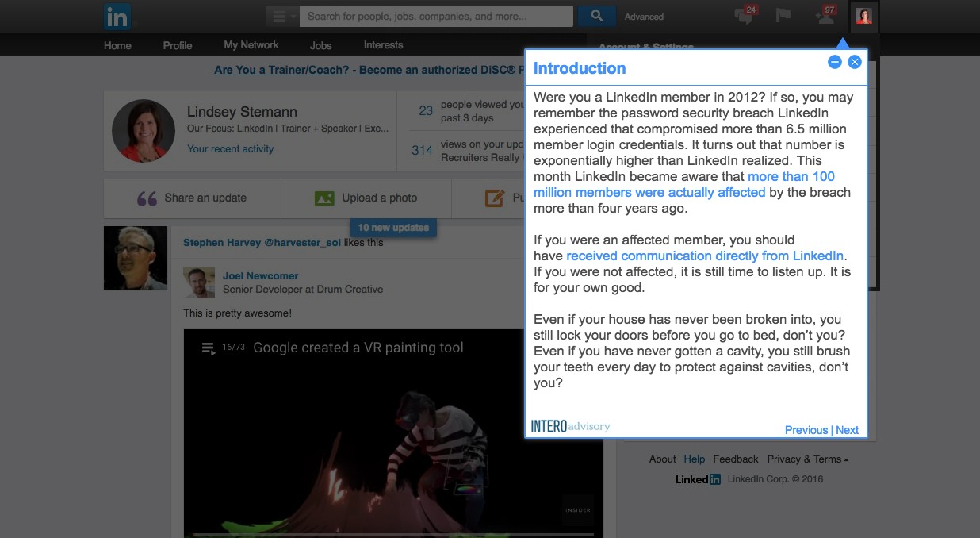
Task: Click 'This is pretty awesome!' post text
Action: coord(237,313)
